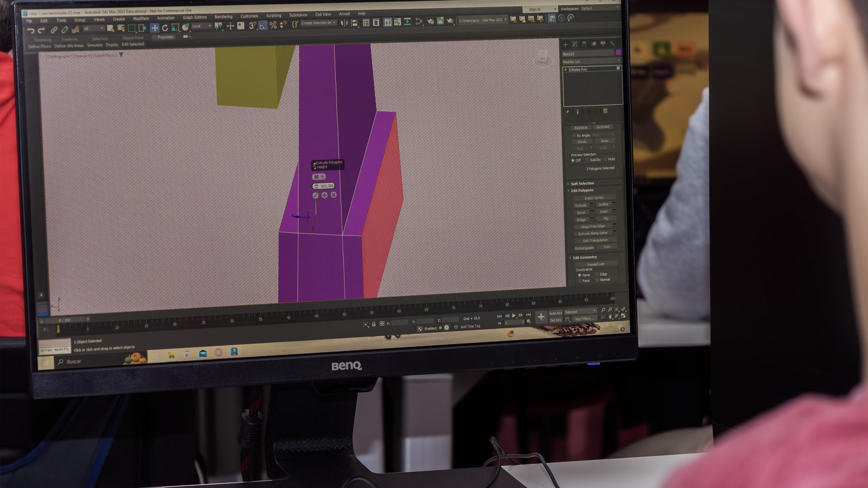Click the Select Object tool icon
Screen dimensions: 868x488
pos(110,28)
